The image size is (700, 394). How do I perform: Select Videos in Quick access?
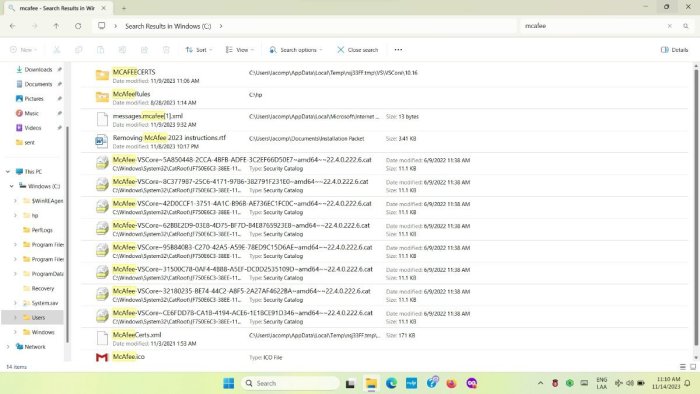point(29,128)
